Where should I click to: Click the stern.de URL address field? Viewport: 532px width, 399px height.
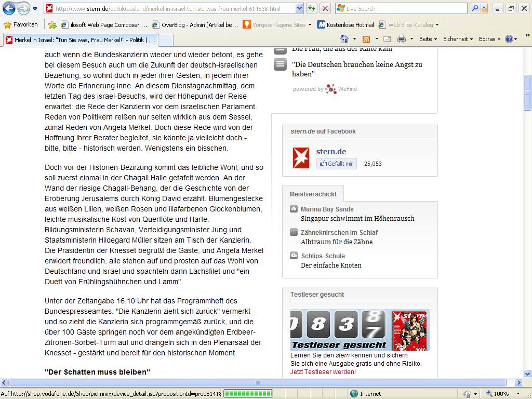click(174, 9)
